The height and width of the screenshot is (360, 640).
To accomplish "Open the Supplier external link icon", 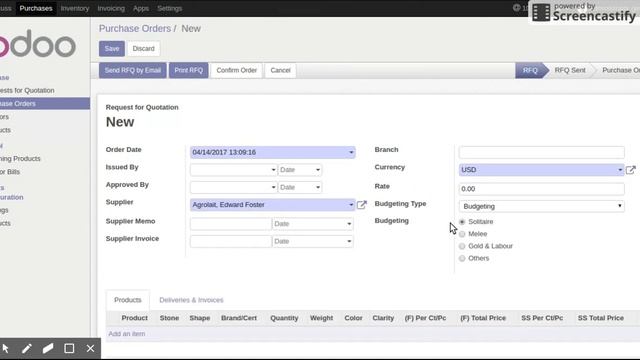I will coord(362,204).
